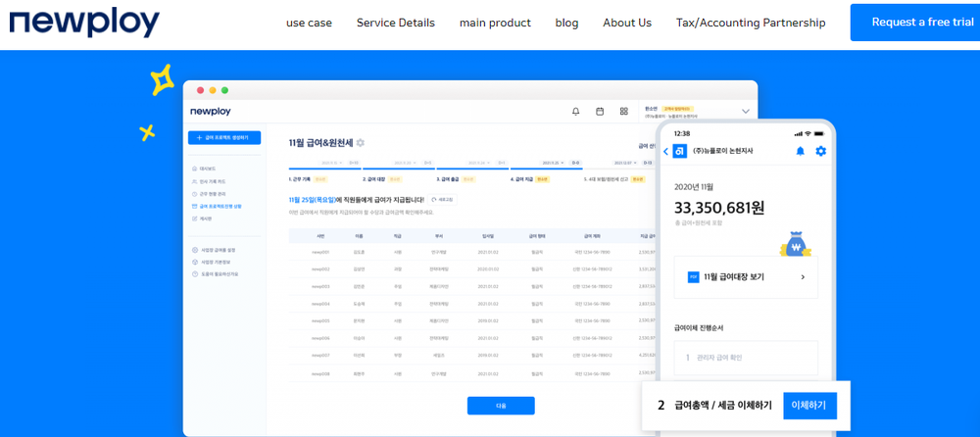The width and height of the screenshot is (980, 437).
Task: Select step 5 insurance/withholding report tab
Action: 614,179
